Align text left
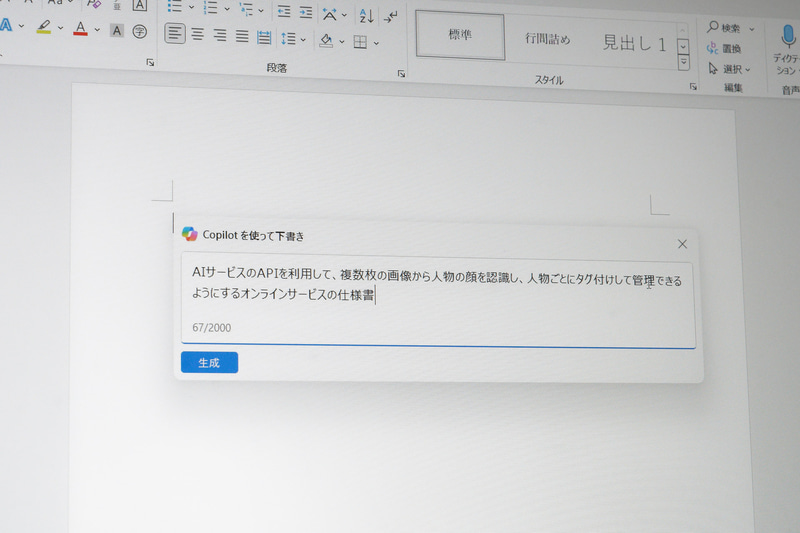800x533 pixels. click(x=174, y=34)
